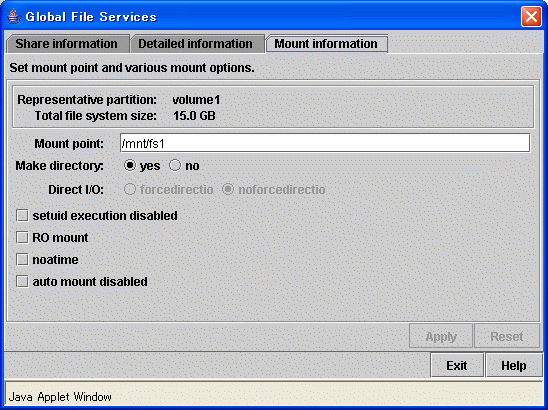
Task: Open Help for mount settings
Action: [514, 365]
